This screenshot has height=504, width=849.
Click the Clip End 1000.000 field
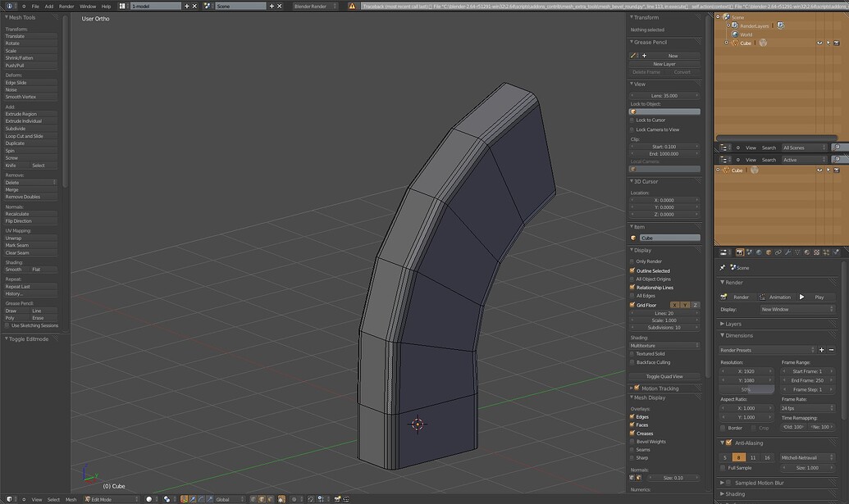coord(664,153)
